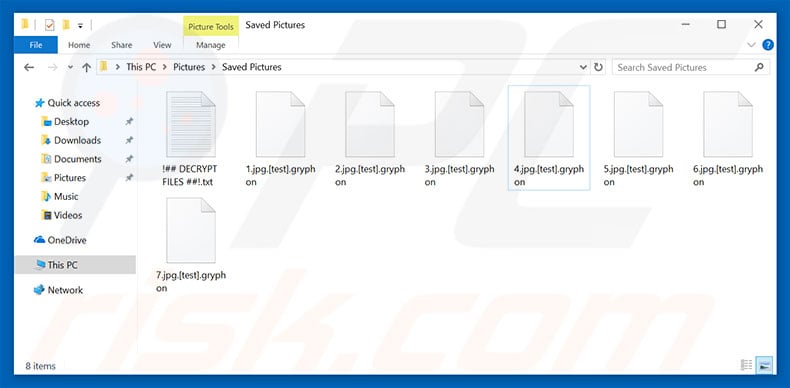Click the pin icon next to Documents
The image size is (790, 388).
point(129,159)
